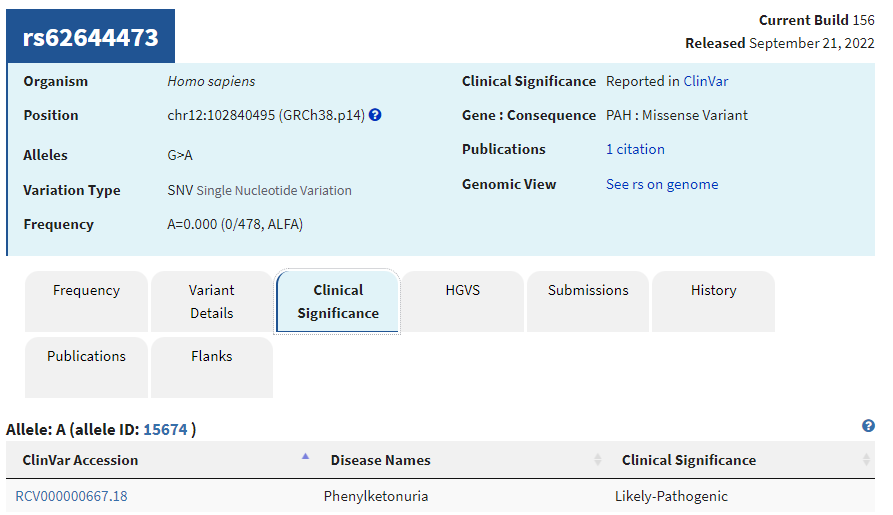This screenshot has height=515, width=893.
Task: Click the Likely-Pathogenic cell
Action: click(x=671, y=496)
